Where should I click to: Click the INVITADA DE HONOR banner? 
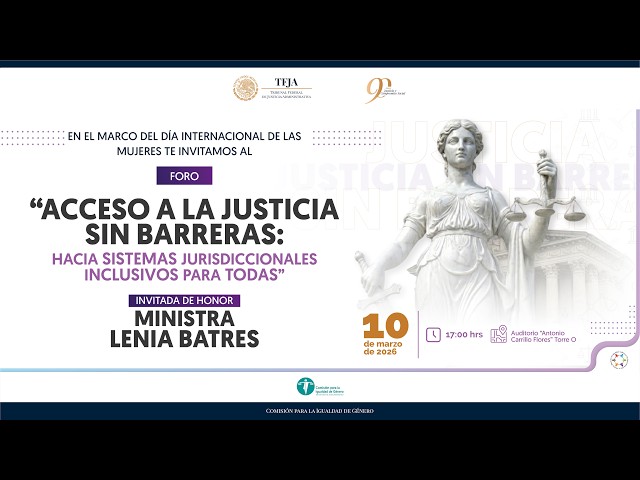click(184, 300)
